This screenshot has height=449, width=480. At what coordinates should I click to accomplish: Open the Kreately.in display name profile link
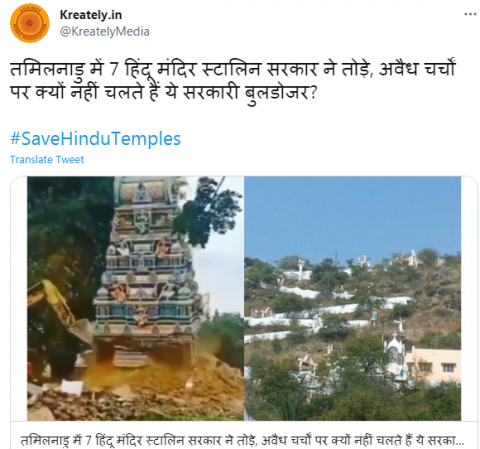(x=91, y=15)
